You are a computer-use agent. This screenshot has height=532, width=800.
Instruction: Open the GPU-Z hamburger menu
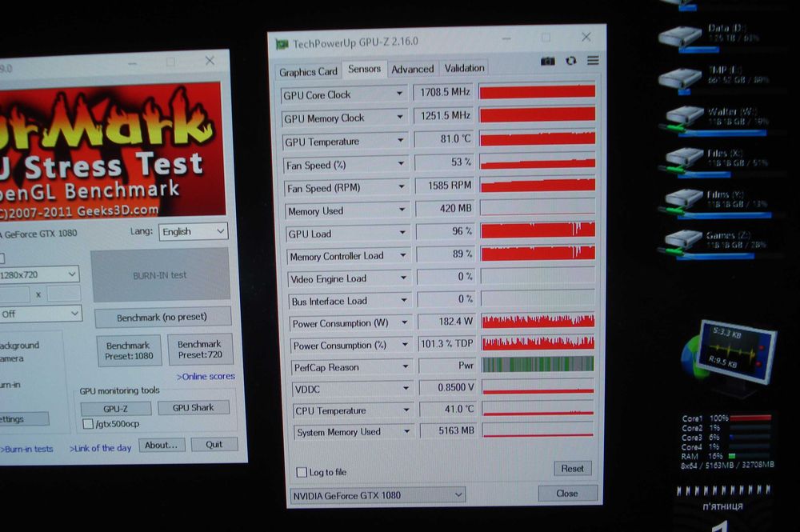[x=593, y=60]
